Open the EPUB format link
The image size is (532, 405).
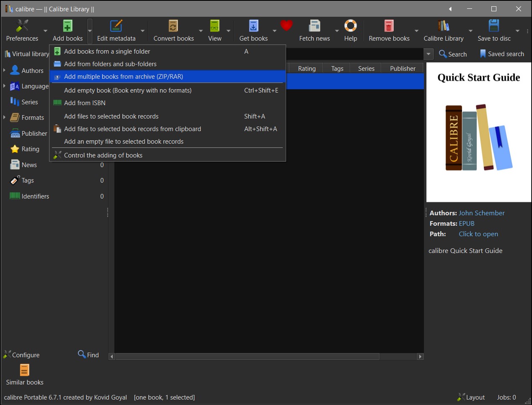(467, 223)
